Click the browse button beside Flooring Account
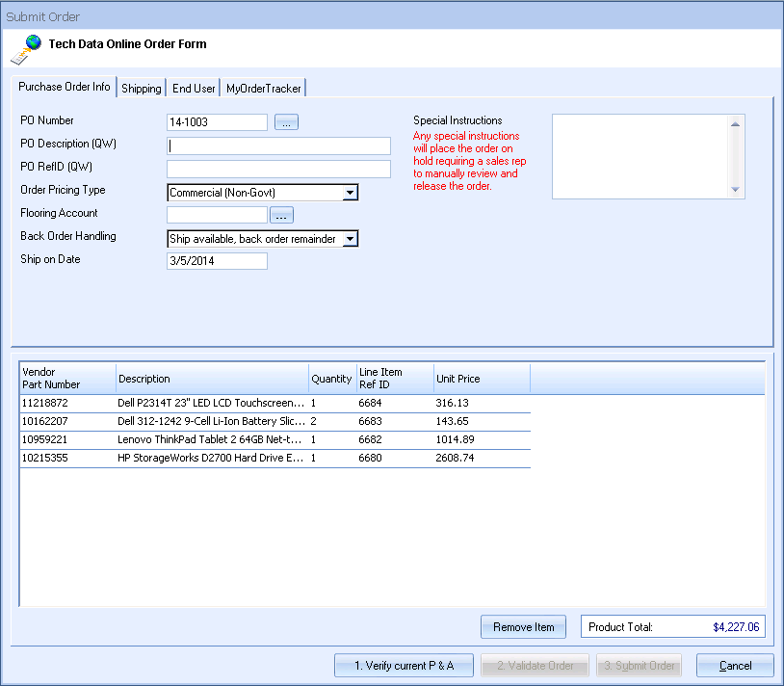 point(281,215)
